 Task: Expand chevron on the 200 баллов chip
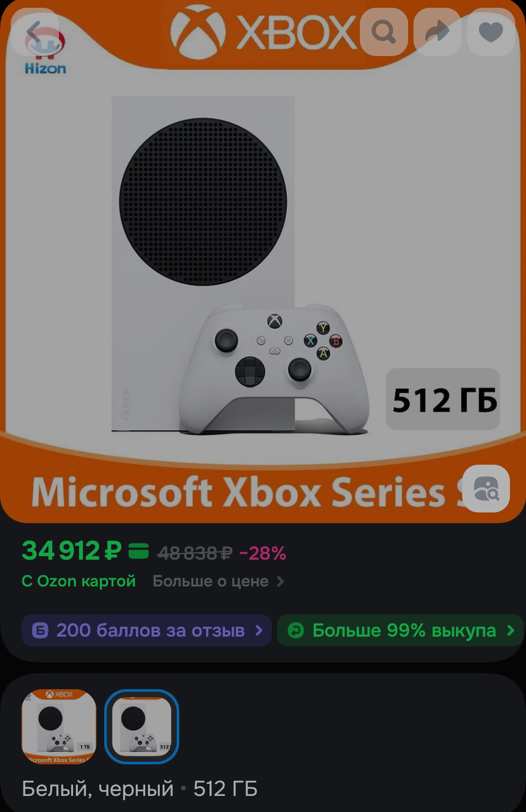point(259,630)
